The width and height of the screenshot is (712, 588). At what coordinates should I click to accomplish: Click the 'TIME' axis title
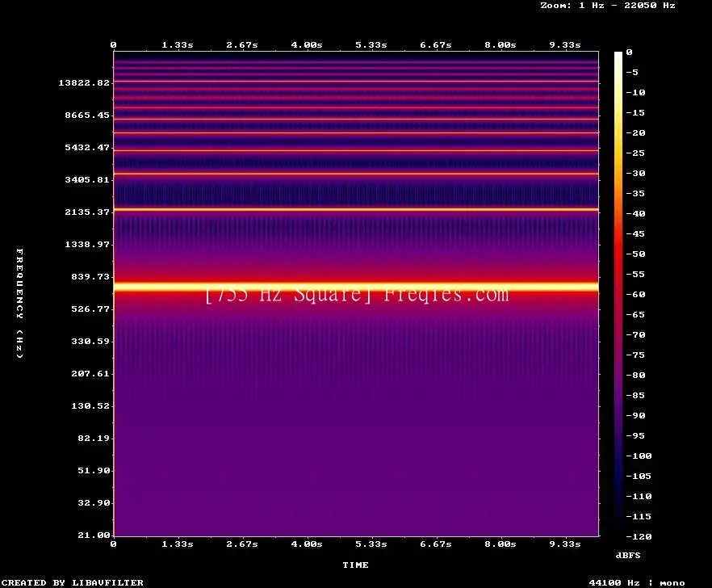(x=355, y=565)
